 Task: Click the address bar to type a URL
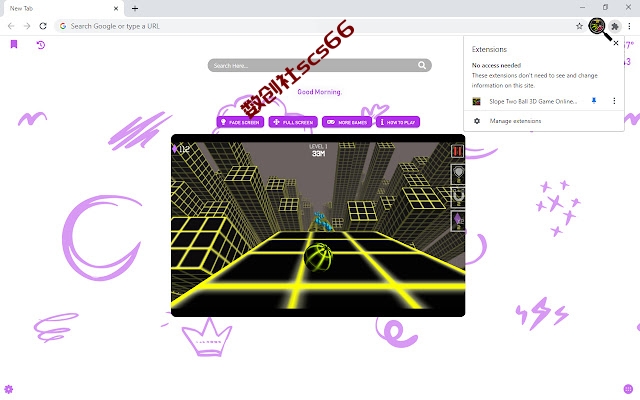click(318, 26)
